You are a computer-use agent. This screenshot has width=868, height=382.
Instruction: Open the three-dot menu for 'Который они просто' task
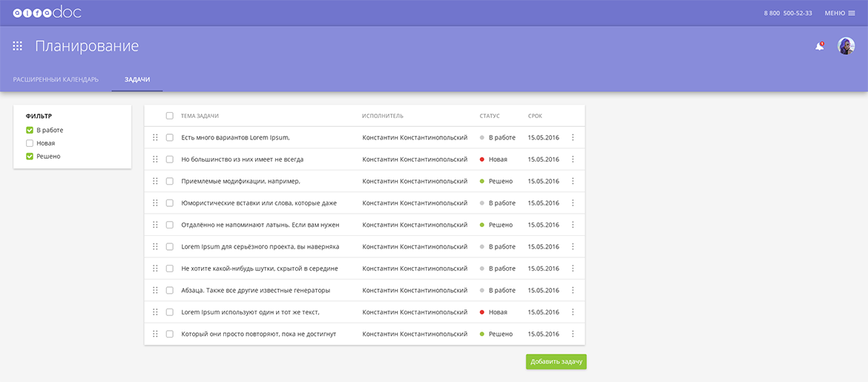[573, 334]
